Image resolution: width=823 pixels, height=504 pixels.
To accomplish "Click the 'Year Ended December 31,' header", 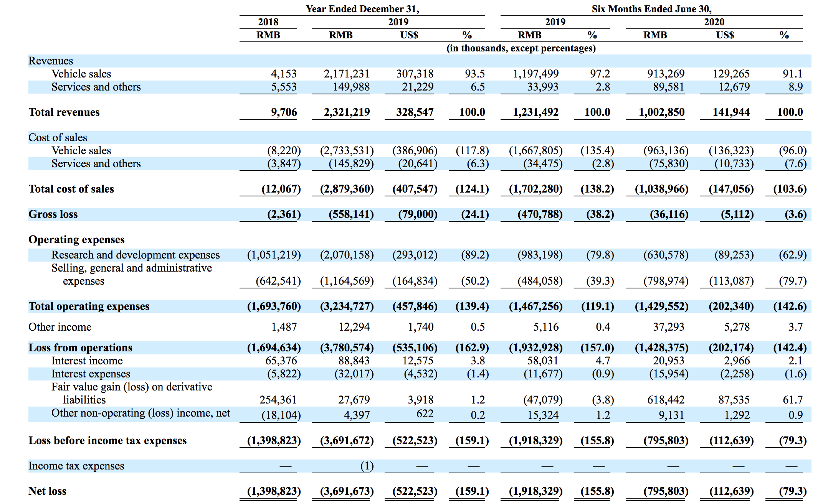I will click(362, 9).
